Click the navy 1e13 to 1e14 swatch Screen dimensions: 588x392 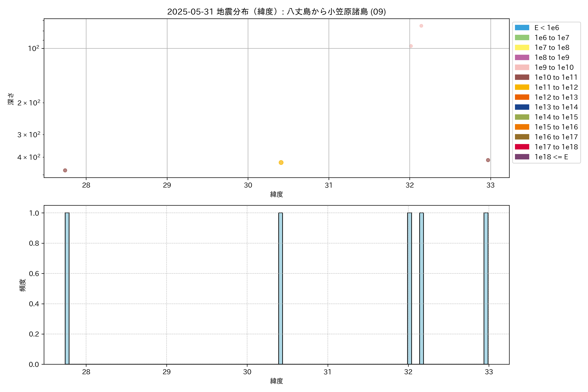pyautogui.click(x=522, y=107)
